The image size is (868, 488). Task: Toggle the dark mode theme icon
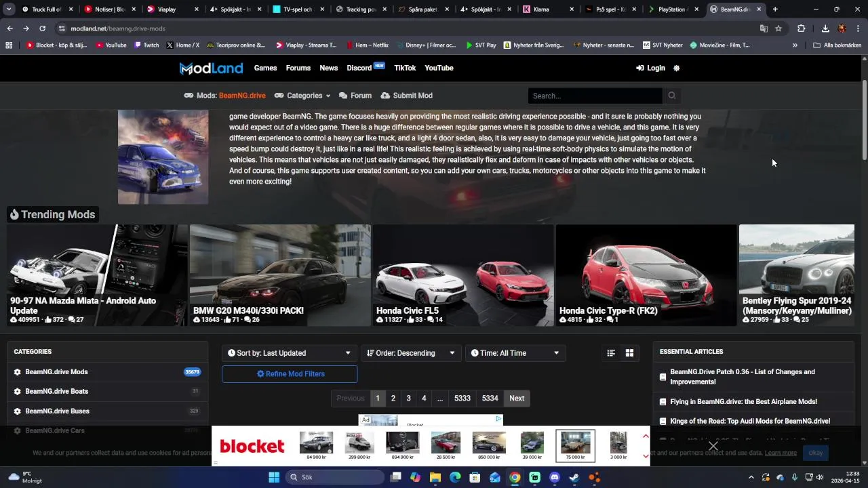(676, 68)
